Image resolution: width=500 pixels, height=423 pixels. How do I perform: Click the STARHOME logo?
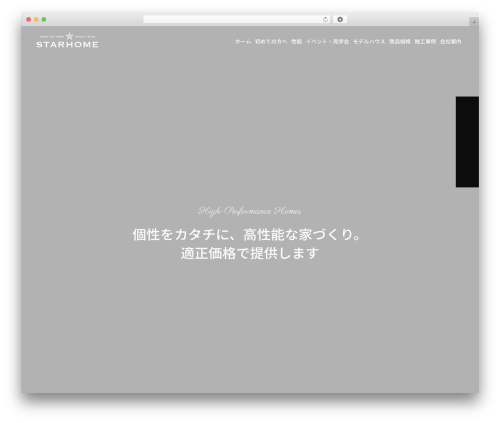tap(67, 40)
